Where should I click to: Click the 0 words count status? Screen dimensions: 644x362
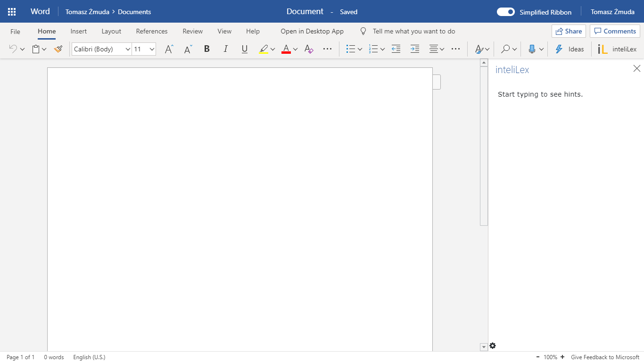coord(54,357)
